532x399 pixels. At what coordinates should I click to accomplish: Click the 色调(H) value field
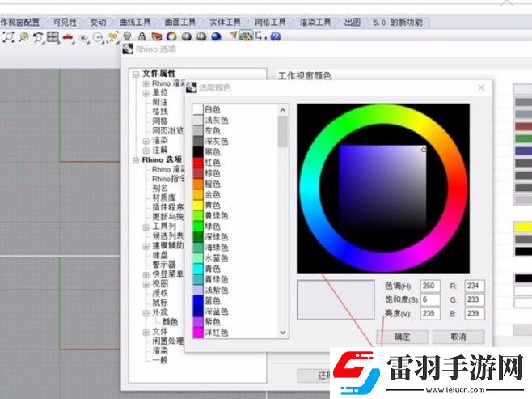pyautogui.click(x=430, y=286)
